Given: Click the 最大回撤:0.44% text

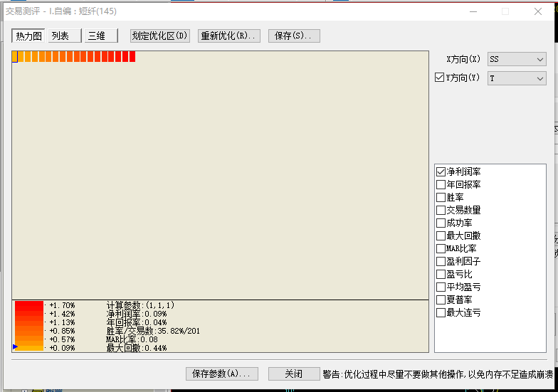Looking at the screenshot, I should [137, 348].
